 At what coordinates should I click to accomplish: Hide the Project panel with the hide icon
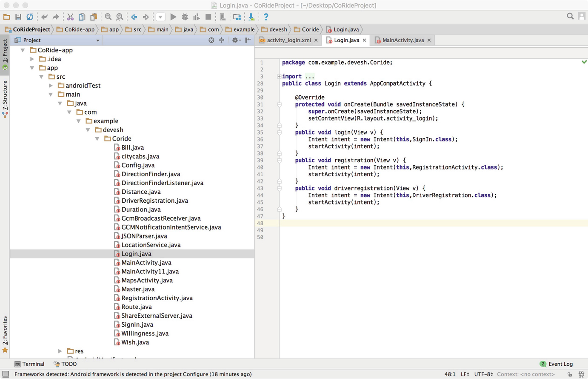tap(248, 40)
